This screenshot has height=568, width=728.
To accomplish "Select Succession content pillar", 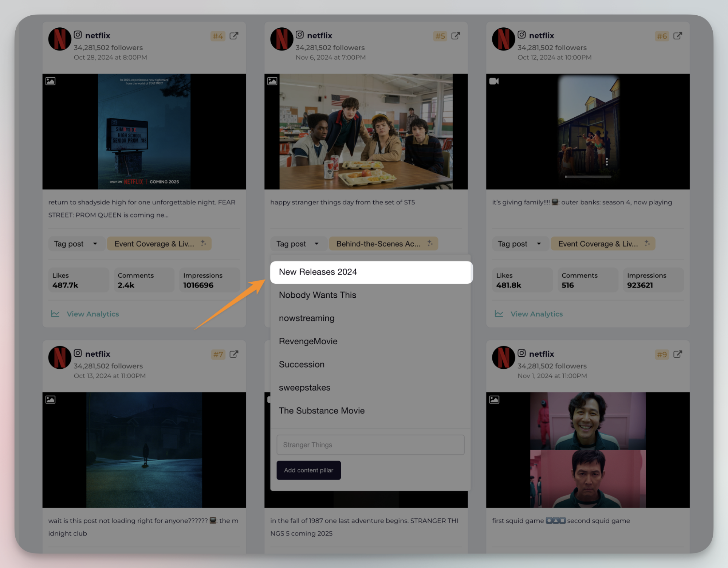I will (x=371, y=364).
